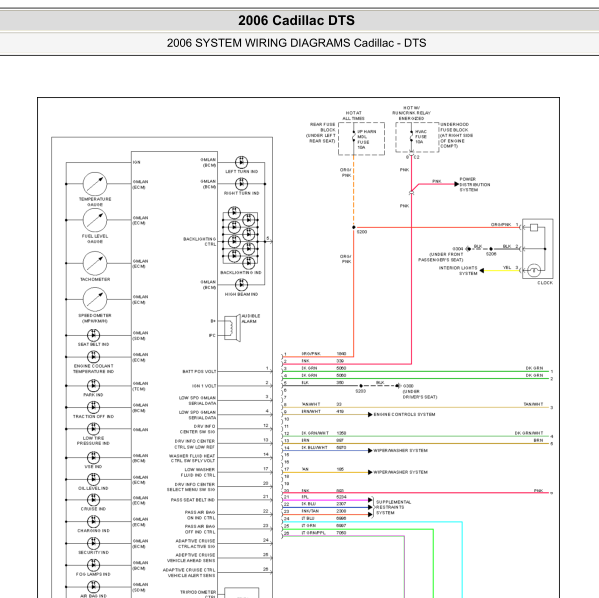Select the tachometer dial symbol
Viewport: 599px width, 598px height.
(x=95, y=263)
